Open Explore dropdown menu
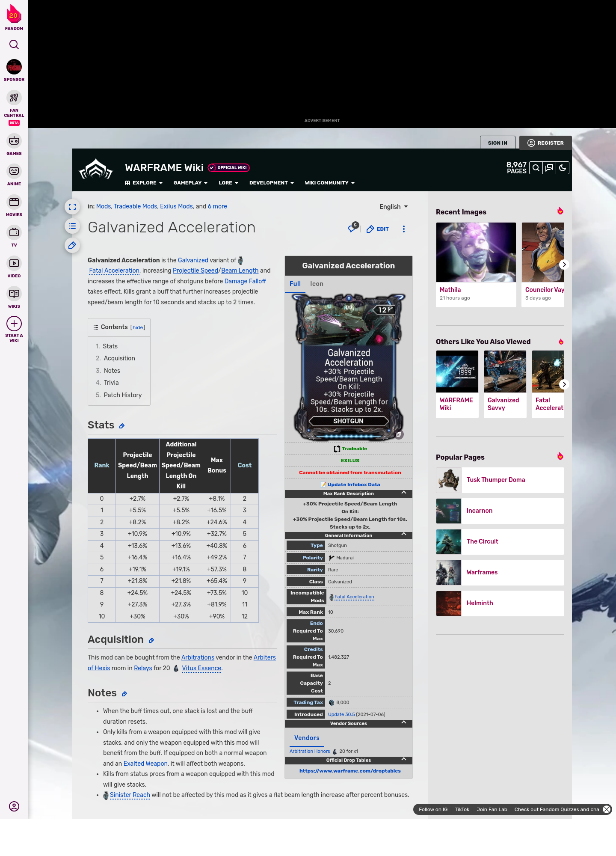The image size is (616, 856). pyautogui.click(x=144, y=183)
